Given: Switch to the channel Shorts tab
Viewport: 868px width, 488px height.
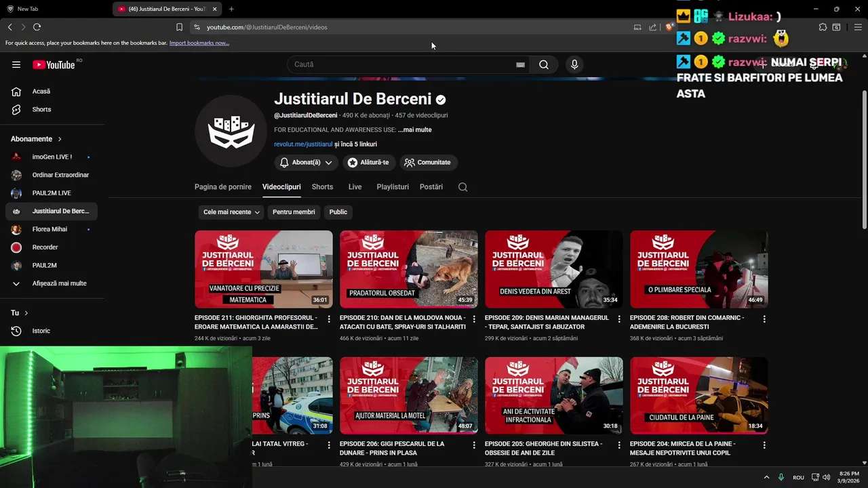Looking at the screenshot, I should pos(322,187).
